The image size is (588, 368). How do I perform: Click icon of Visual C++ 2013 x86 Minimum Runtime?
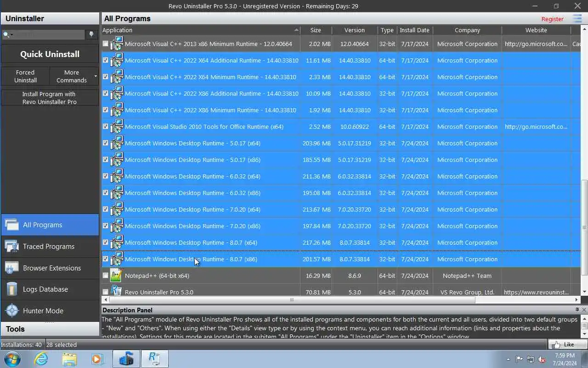coord(117,44)
